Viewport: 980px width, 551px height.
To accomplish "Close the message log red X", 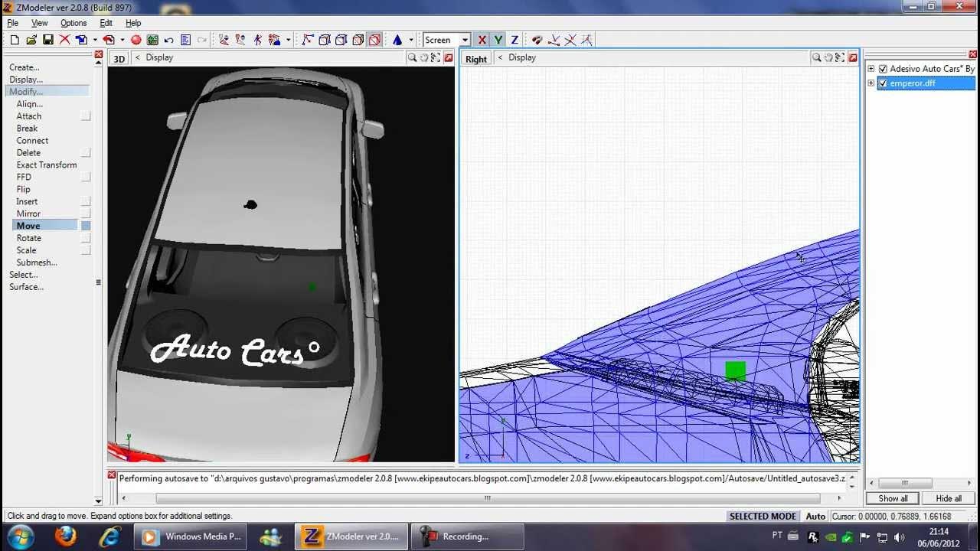I will tap(112, 476).
